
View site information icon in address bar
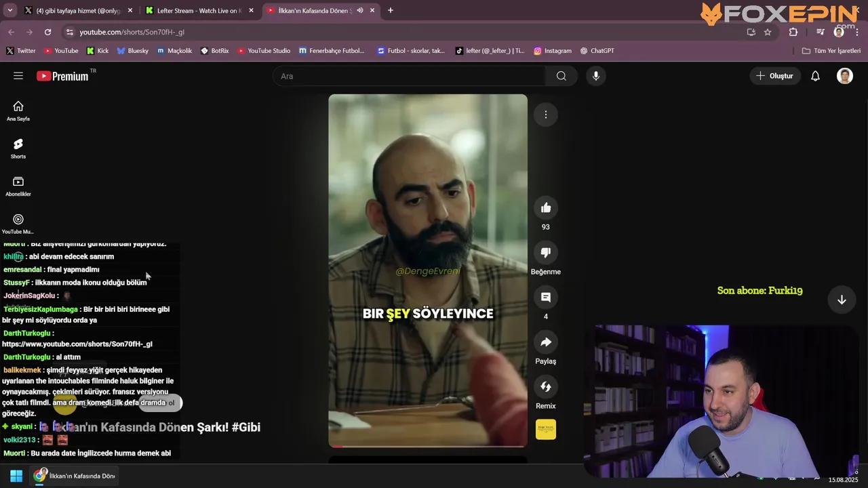69,32
